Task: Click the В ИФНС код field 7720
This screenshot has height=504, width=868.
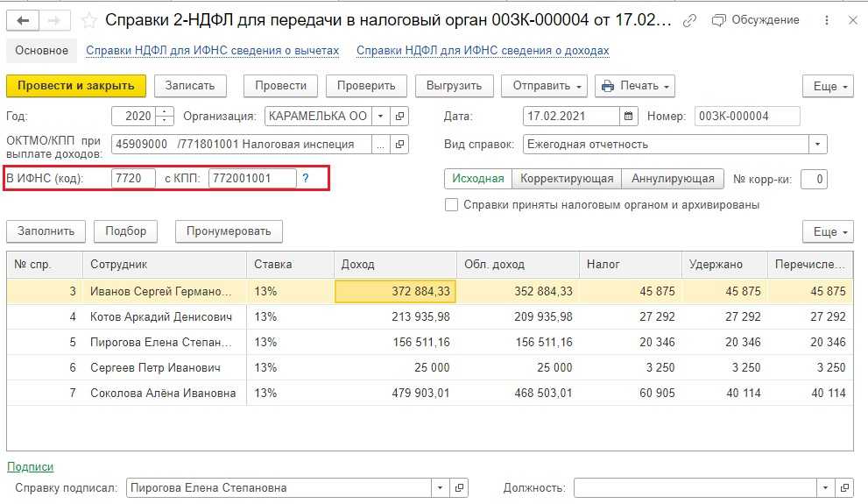Action: (133, 178)
